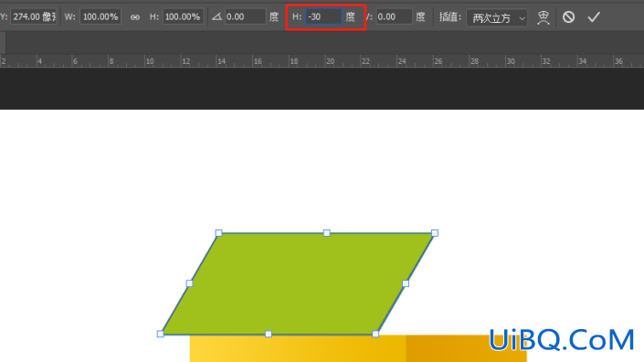
Task: Click the middle-right transform handle
Action: (406, 283)
